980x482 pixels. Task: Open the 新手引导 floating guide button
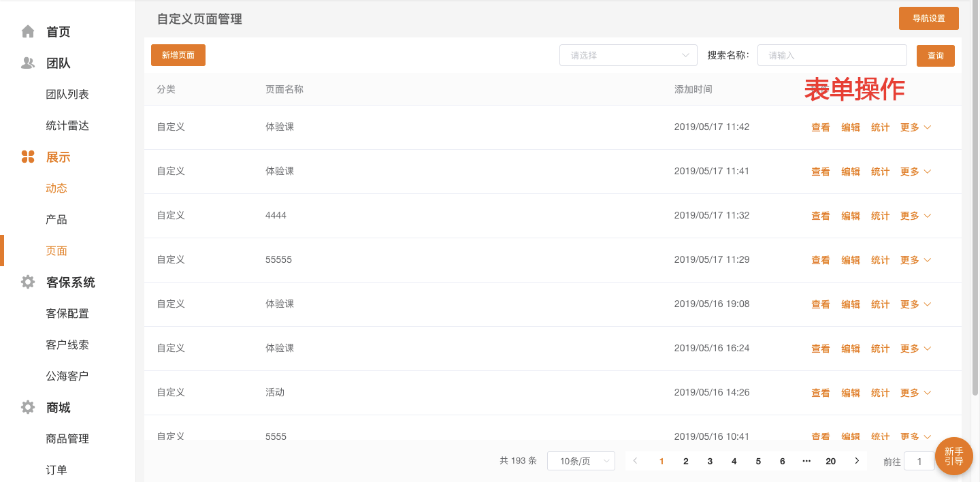pos(953,456)
